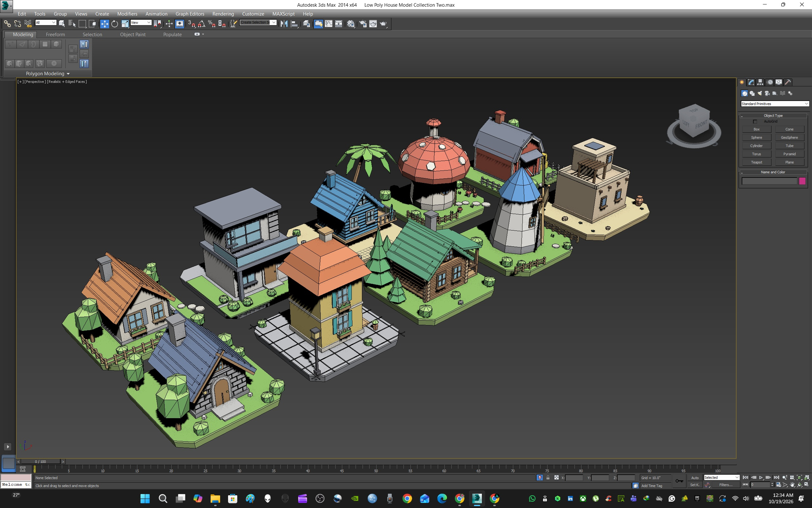This screenshot has height=508, width=812.
Task: Select the Select and Move tool
Action: [104, 23]
